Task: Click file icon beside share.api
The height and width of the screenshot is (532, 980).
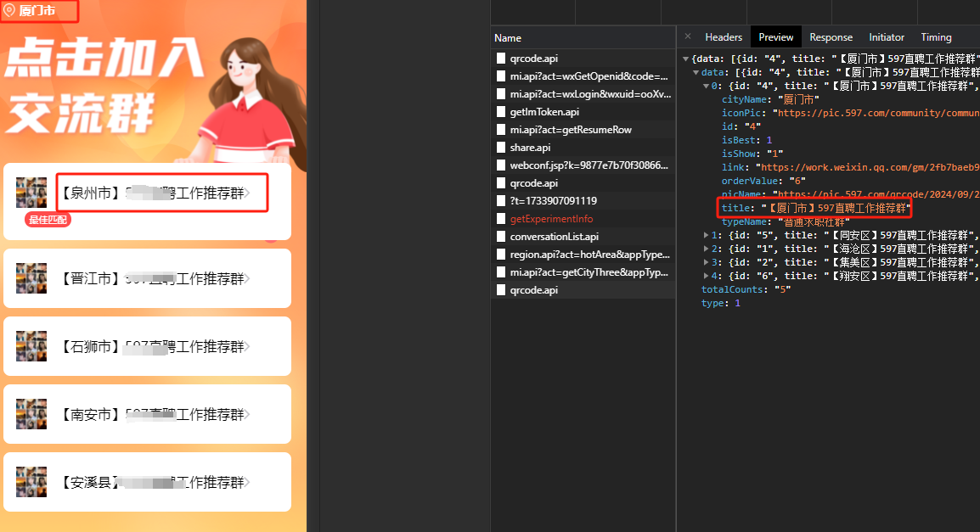Action: pyautogui.click(x=501, y=148)
